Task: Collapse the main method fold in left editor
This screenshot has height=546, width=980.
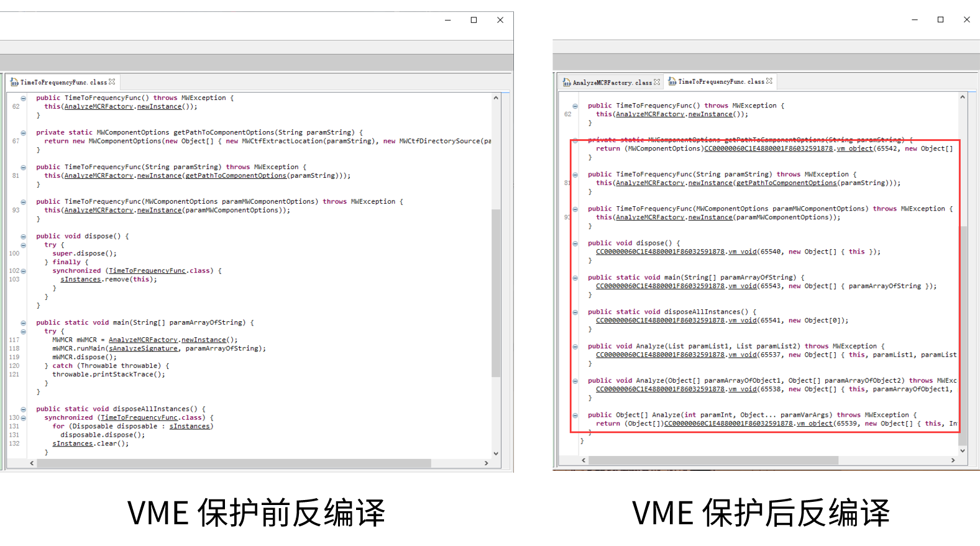Action: (23, 323)
